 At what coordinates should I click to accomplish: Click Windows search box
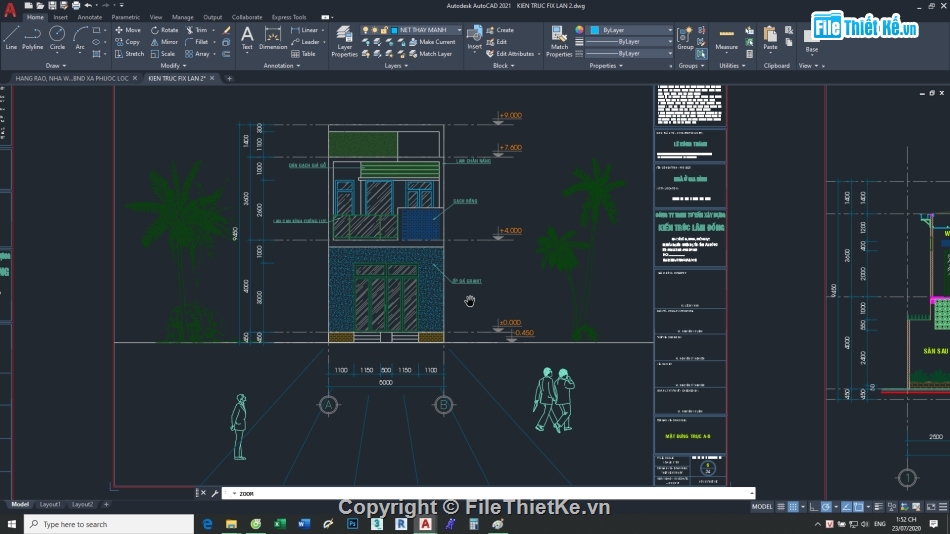pos(109,524)
